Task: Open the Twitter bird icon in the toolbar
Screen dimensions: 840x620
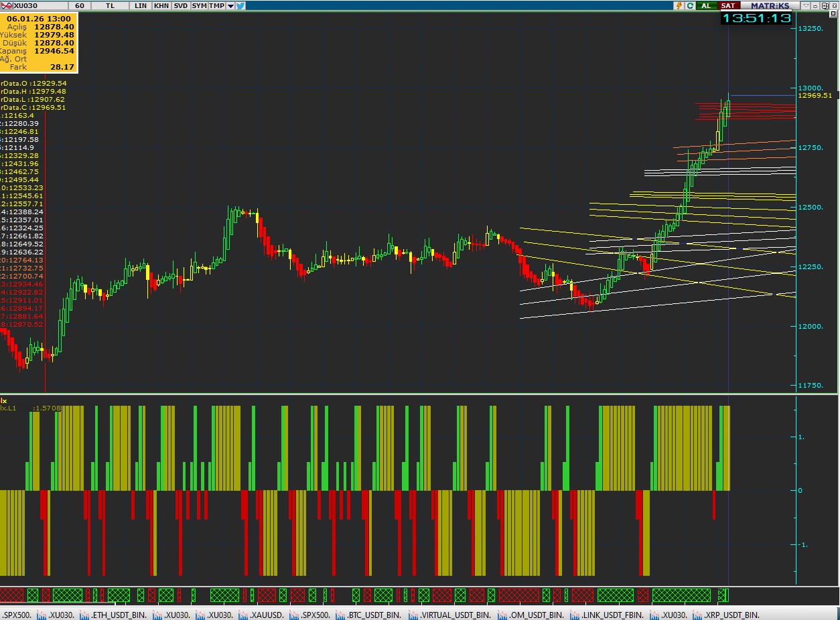Action: coord(240,5)
